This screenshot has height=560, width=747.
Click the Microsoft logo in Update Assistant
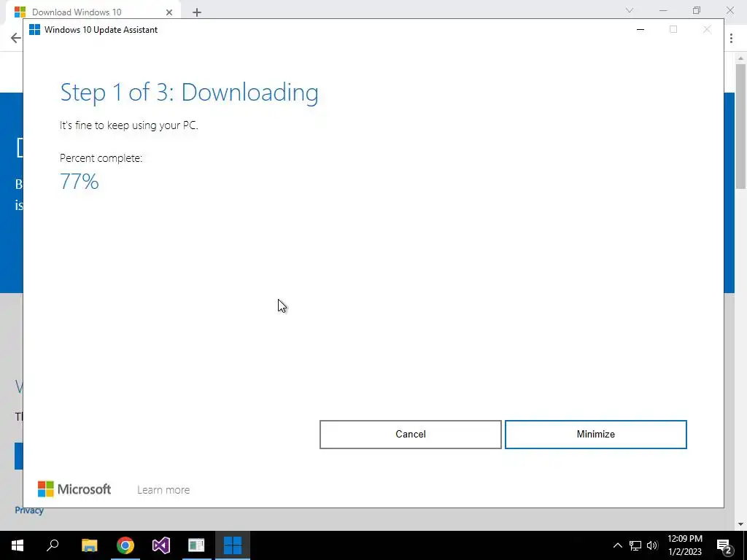[74, 489]
